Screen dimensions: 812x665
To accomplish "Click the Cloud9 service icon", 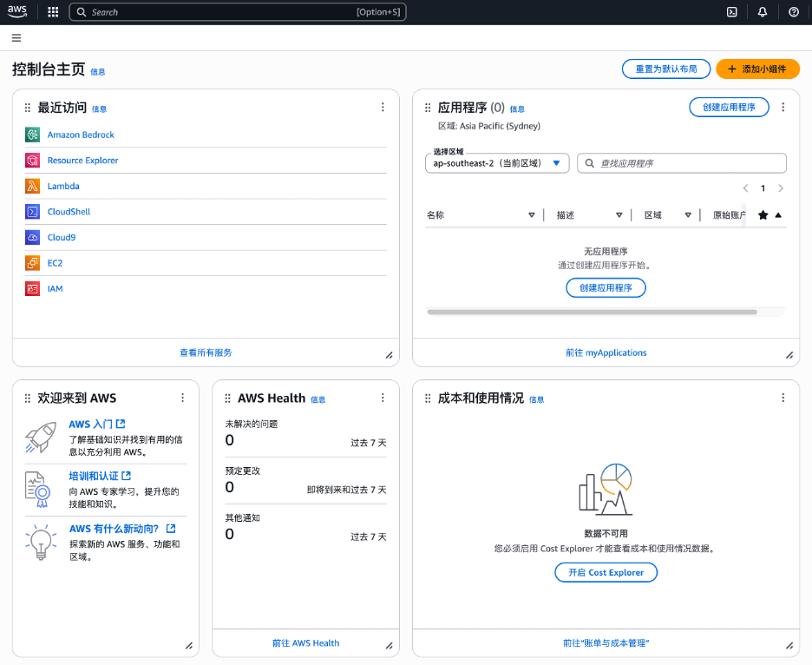I will (x=33, y=237).
